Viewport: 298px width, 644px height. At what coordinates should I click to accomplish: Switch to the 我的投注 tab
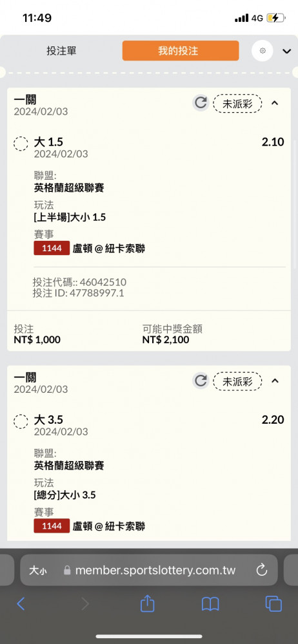[180, 50]
